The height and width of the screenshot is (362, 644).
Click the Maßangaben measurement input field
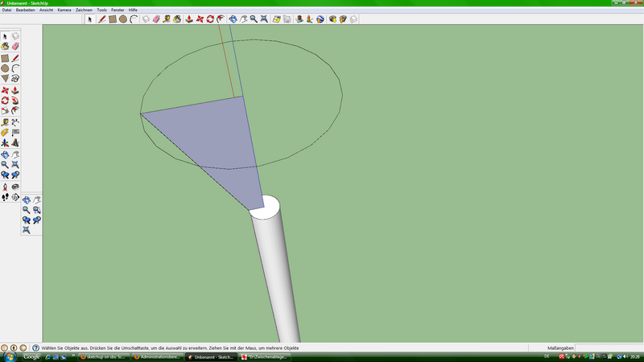point(609,348)
